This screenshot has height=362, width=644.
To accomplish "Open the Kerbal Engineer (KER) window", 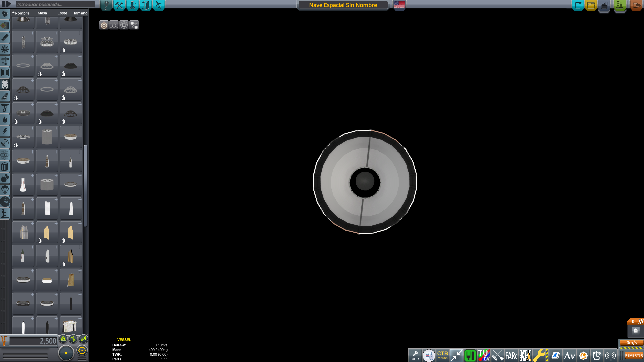I will point(416,355).
